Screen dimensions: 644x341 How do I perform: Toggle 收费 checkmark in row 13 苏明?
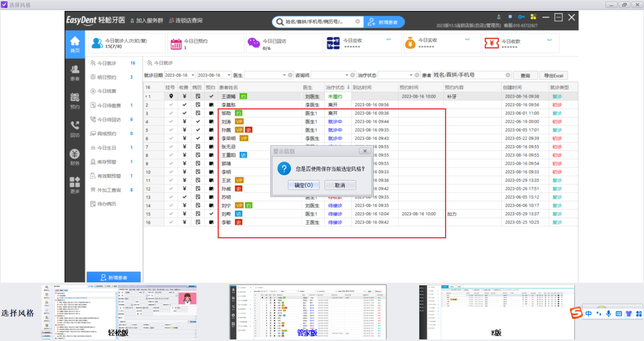[184, 197]
